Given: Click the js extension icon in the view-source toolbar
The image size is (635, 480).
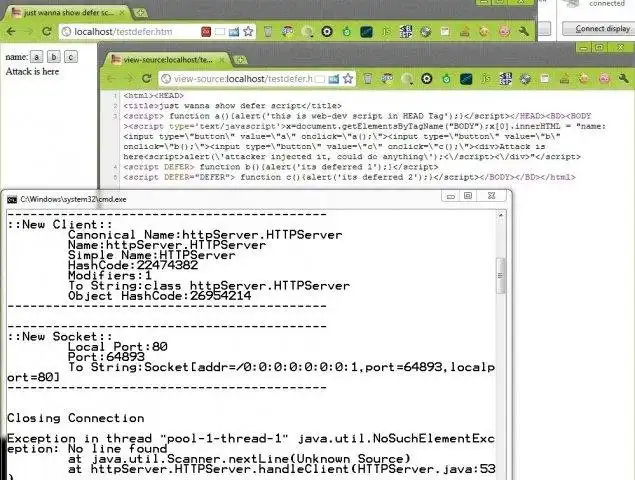Looking at the screenshot, I should [486, 79].
